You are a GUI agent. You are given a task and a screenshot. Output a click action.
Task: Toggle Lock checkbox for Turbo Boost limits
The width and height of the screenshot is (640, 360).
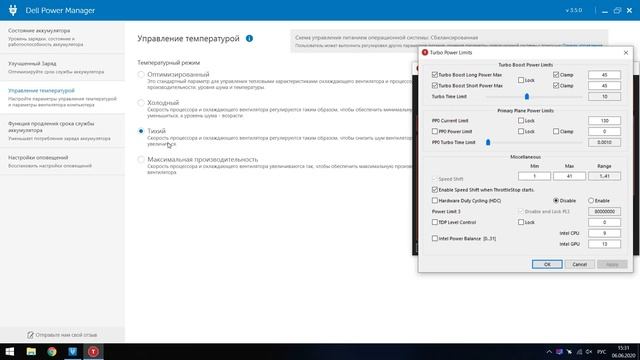(521, 80)
